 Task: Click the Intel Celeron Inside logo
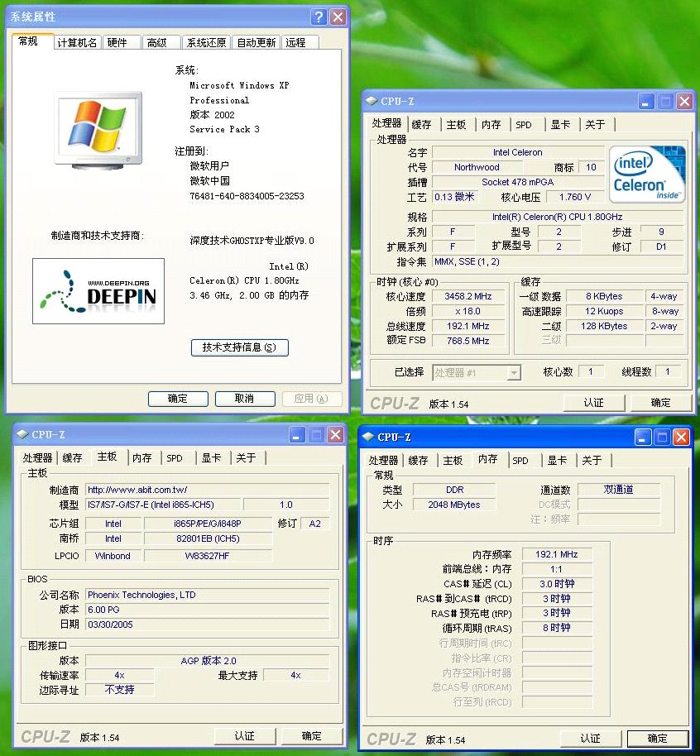pyautogui.click(x=646, y=171)
